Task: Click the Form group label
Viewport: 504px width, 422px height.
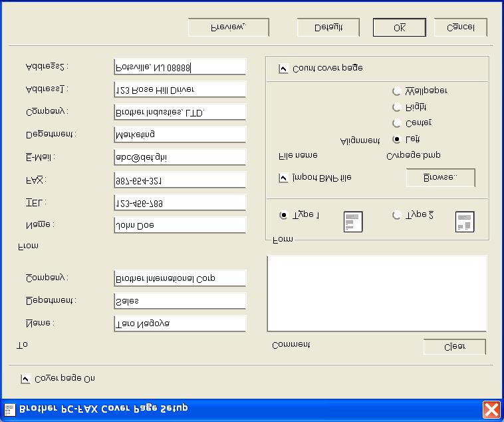Action: pos(283,240)
